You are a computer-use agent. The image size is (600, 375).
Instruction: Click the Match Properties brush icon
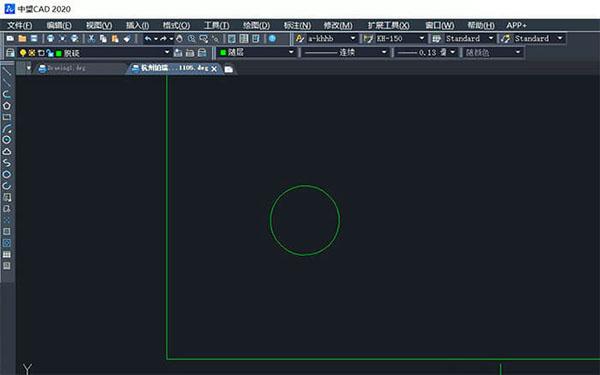click(127, 38)
